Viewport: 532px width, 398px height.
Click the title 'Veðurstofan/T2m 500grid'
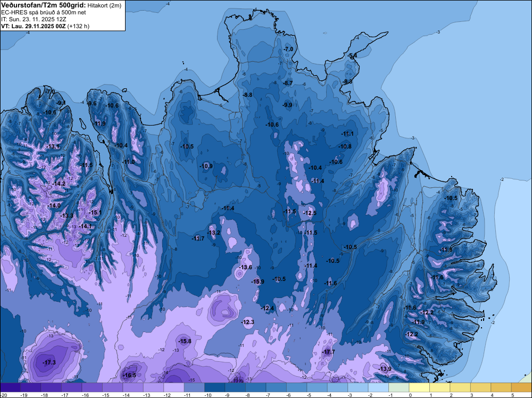tap(43, 5)
